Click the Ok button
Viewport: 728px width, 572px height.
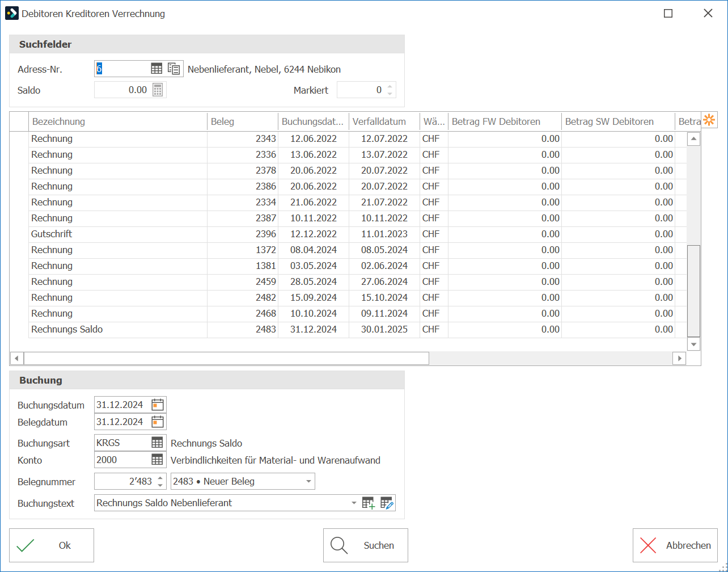(52, 545)
